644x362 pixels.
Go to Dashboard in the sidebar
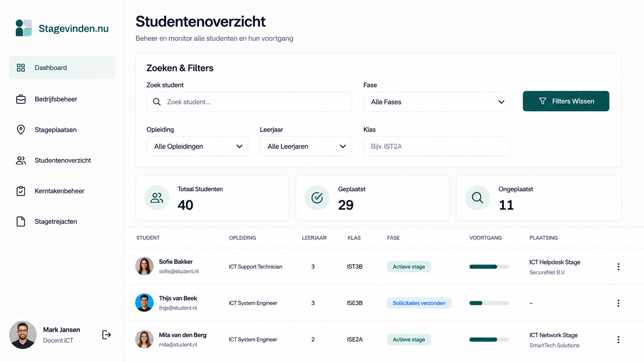point(62,68)
